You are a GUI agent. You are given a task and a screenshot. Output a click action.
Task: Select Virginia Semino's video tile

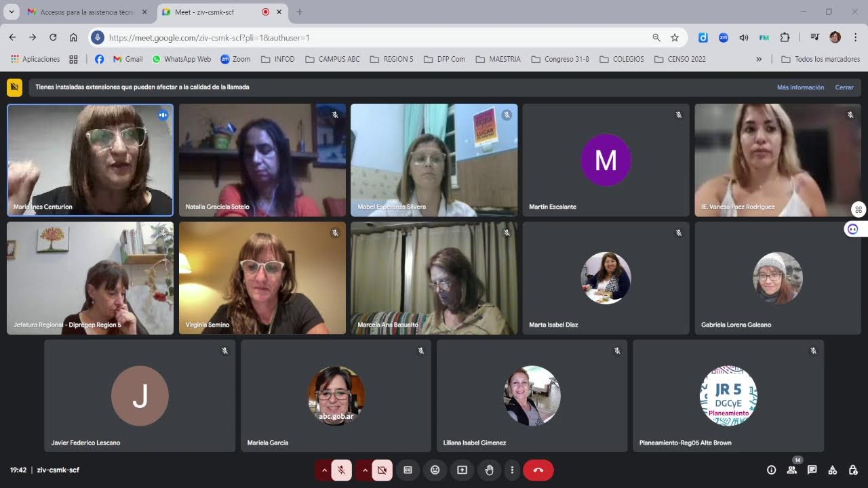coord(262,278)
